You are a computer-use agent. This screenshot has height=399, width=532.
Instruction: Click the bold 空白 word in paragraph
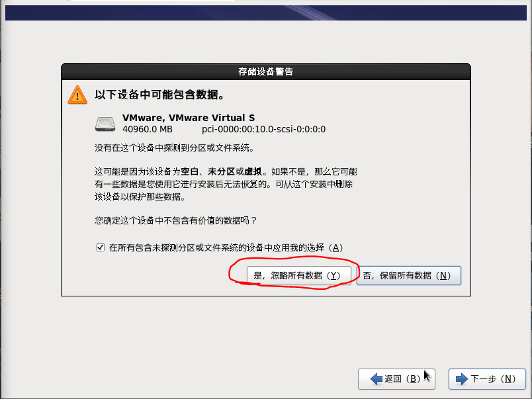click(x=189, y=171)
